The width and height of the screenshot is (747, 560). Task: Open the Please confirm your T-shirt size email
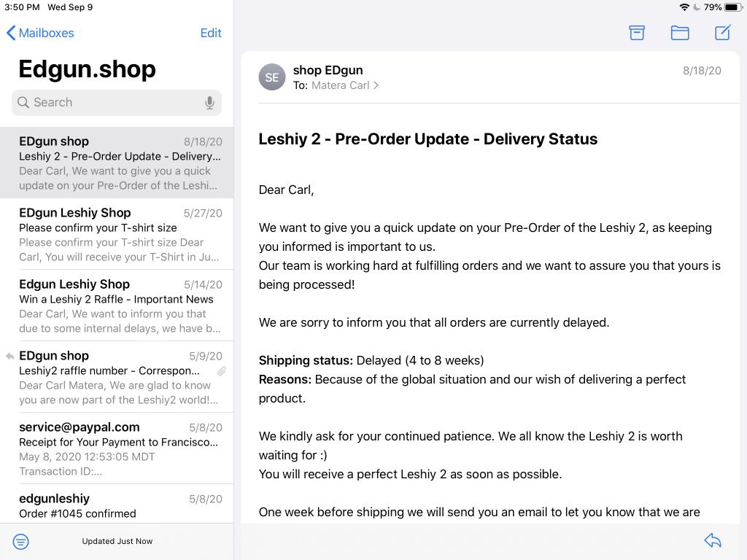[117, 234]
